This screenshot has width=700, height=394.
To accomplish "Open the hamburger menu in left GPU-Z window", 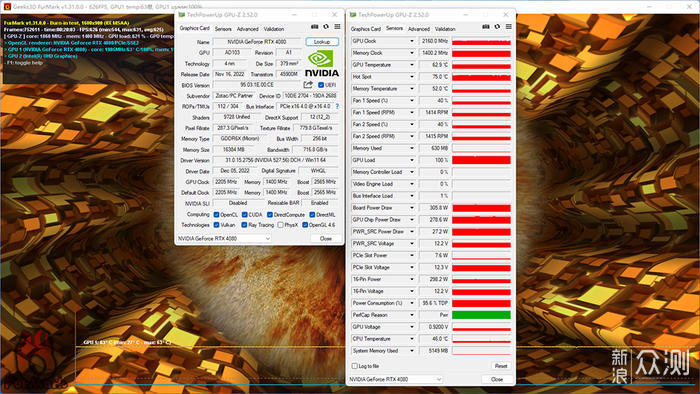I will coord(338,27).
